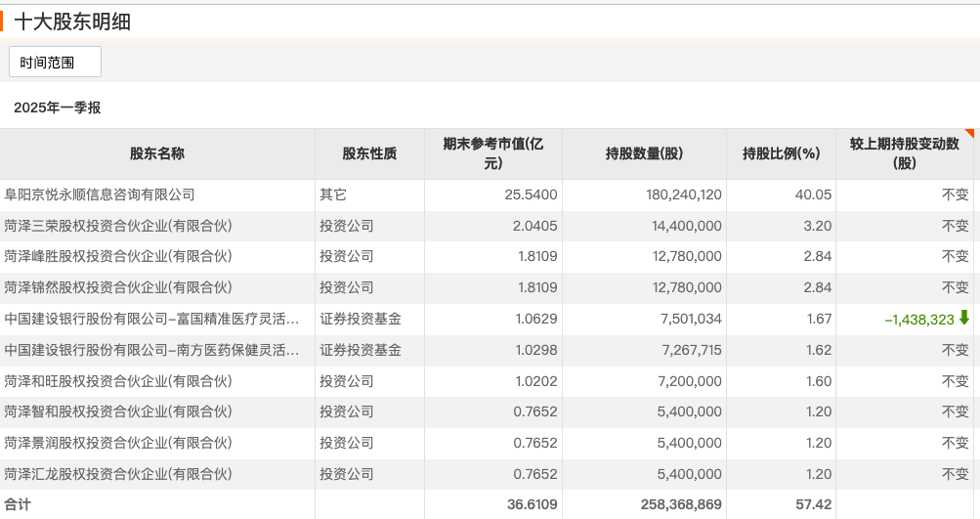Click total market value 36.6109
This screenshot has height=519, width=980.
coord(532,504)
